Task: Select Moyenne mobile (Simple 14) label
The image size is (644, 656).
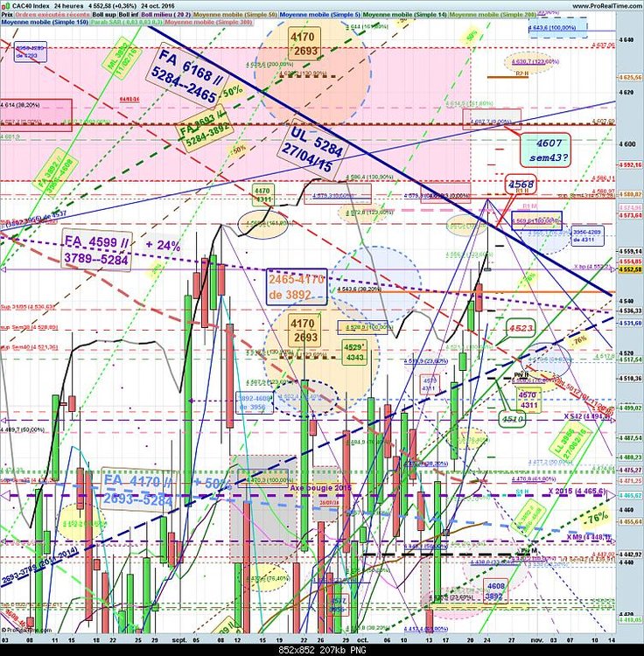Action: tap(405, 15)
